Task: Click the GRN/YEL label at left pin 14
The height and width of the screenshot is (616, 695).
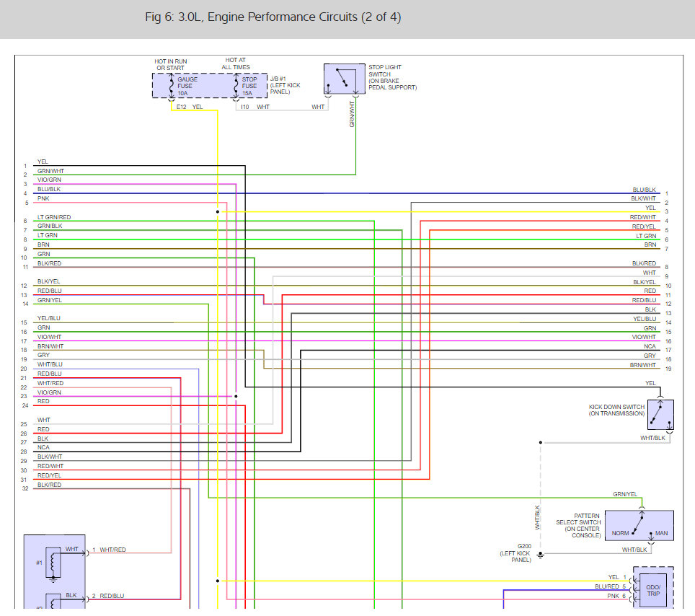Action: coord(50,300)
